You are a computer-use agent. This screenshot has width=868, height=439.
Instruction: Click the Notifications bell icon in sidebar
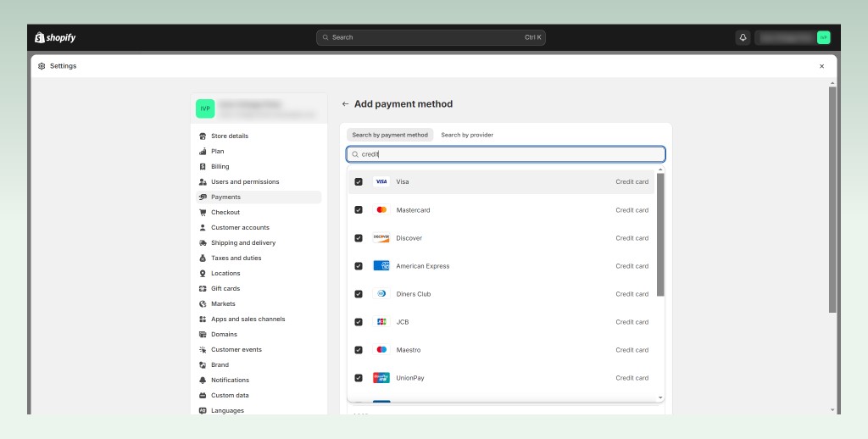(203, 381)
